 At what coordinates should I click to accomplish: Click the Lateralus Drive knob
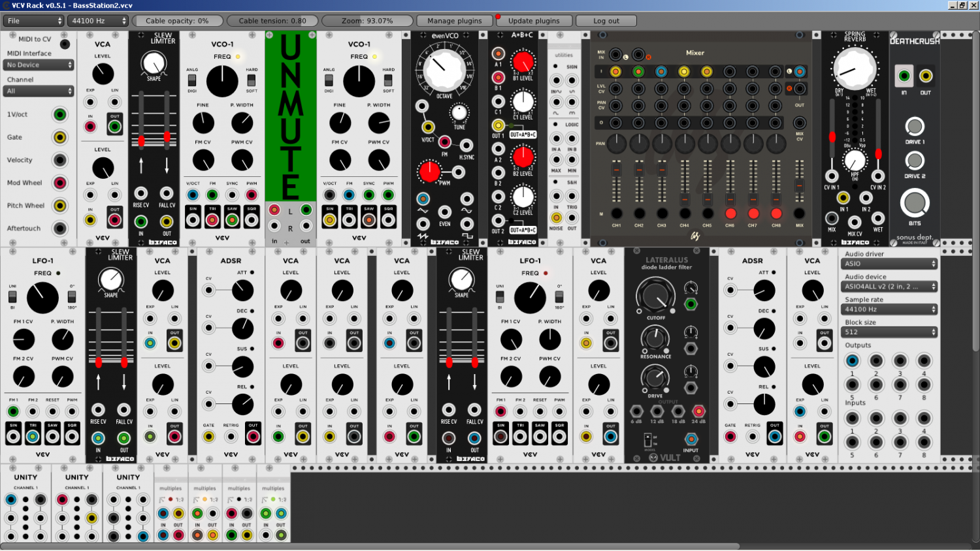pyautogui.click(x=655, y=378)
